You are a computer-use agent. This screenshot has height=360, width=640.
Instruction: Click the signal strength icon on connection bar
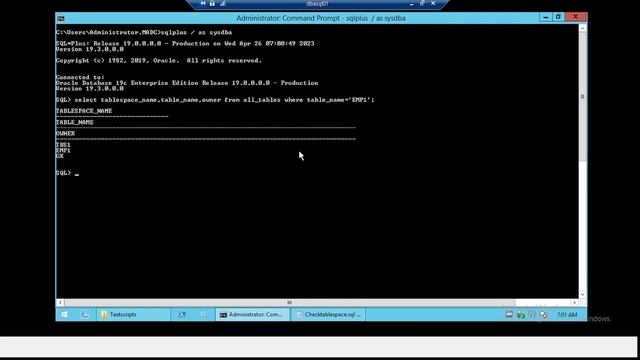point(222,3)
